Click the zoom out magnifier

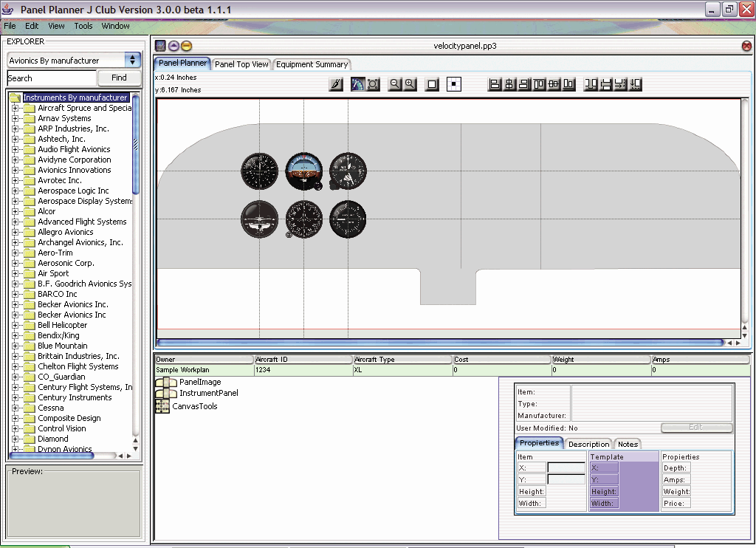click(394, 84)
